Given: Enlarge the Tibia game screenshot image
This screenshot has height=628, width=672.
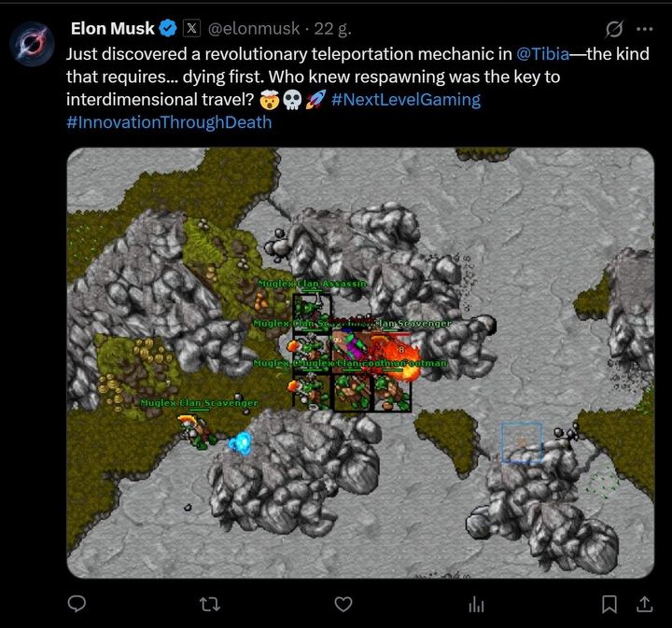Looking at the screenshot, I should tap(360, 363).
